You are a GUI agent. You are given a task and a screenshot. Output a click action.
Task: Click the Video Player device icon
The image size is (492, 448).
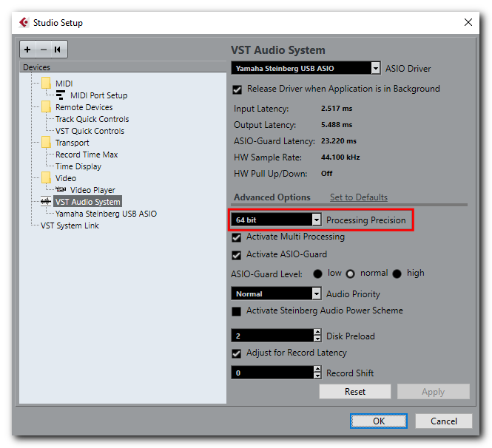pos(61,190)
